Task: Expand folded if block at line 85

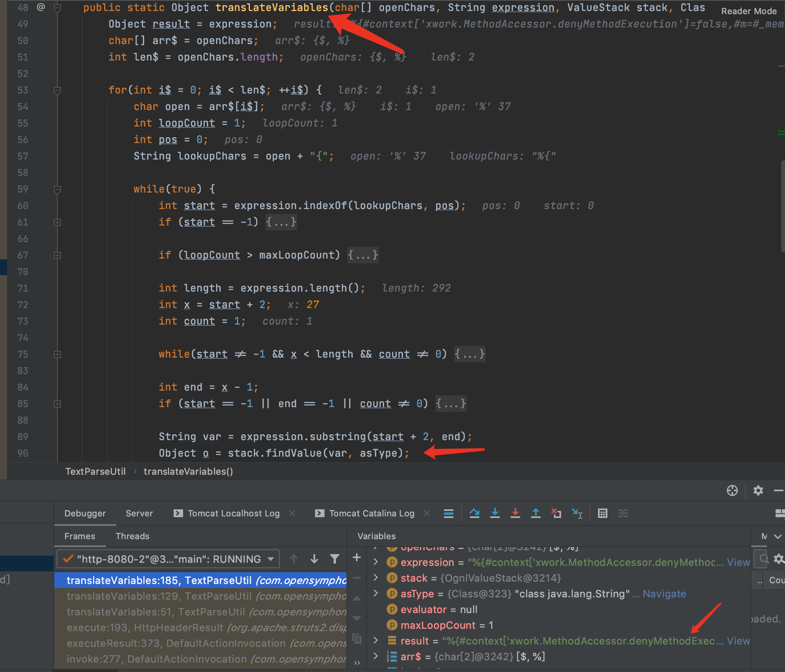Action: click(x=57, y=404)
